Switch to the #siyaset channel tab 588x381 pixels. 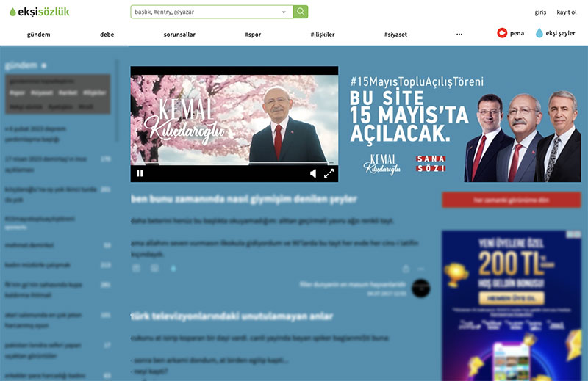pyautogui.click(x=397, y=34)
